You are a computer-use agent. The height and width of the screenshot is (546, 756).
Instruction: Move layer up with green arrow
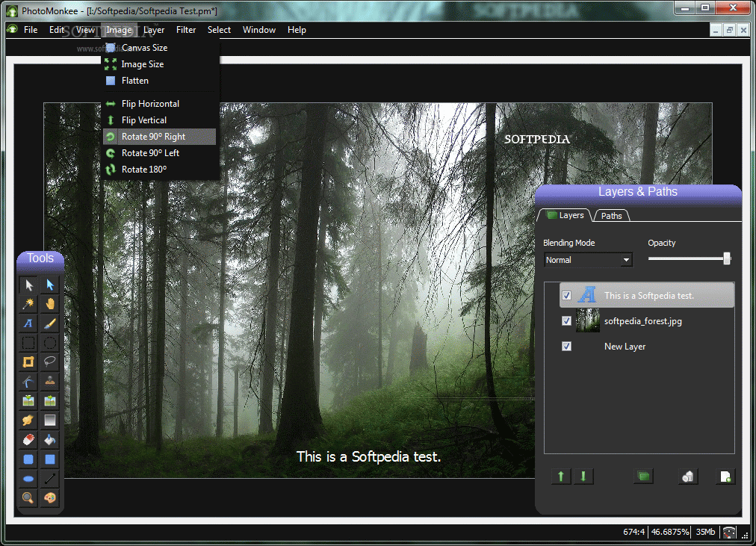click(561, 477)
